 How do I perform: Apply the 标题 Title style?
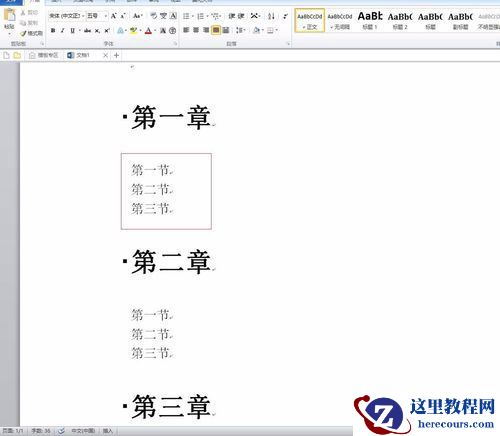point(430,21)
